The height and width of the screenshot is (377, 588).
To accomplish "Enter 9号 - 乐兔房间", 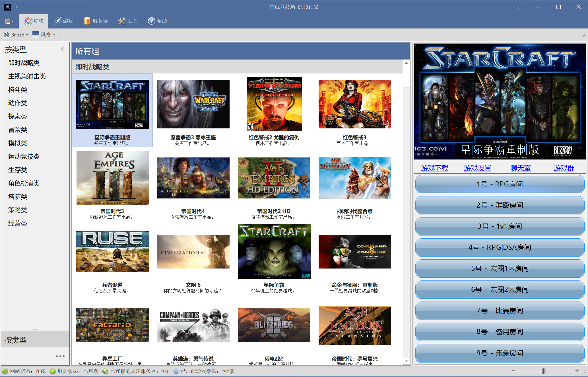I will [500, 353].
